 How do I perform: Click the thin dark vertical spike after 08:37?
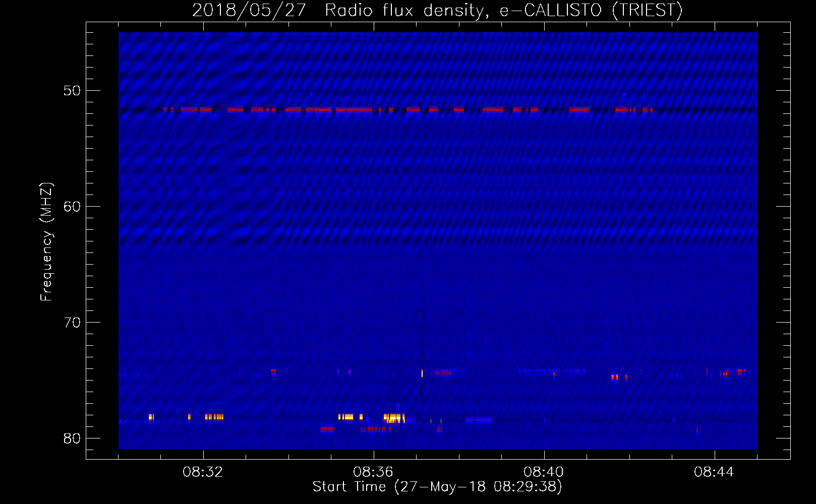[x=422, y=355]
